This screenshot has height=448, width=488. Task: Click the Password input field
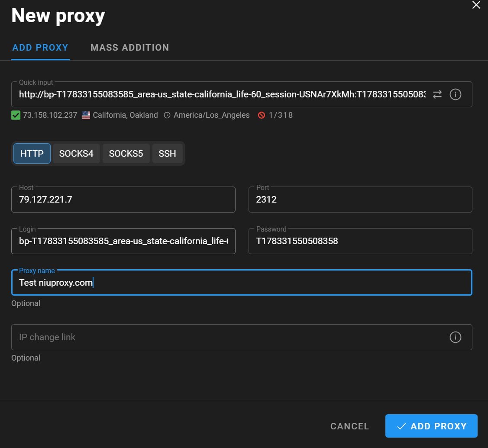coord(360,241)
